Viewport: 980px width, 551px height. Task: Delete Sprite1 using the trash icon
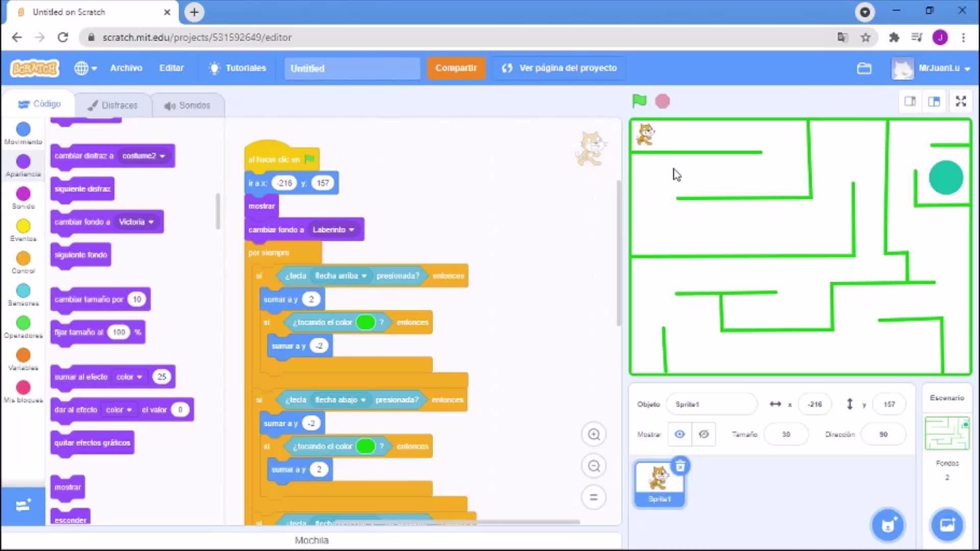680,466
